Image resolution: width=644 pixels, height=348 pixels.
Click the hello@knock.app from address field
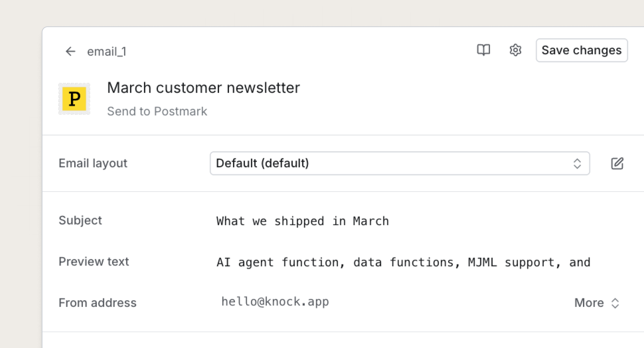click(275, 301)
